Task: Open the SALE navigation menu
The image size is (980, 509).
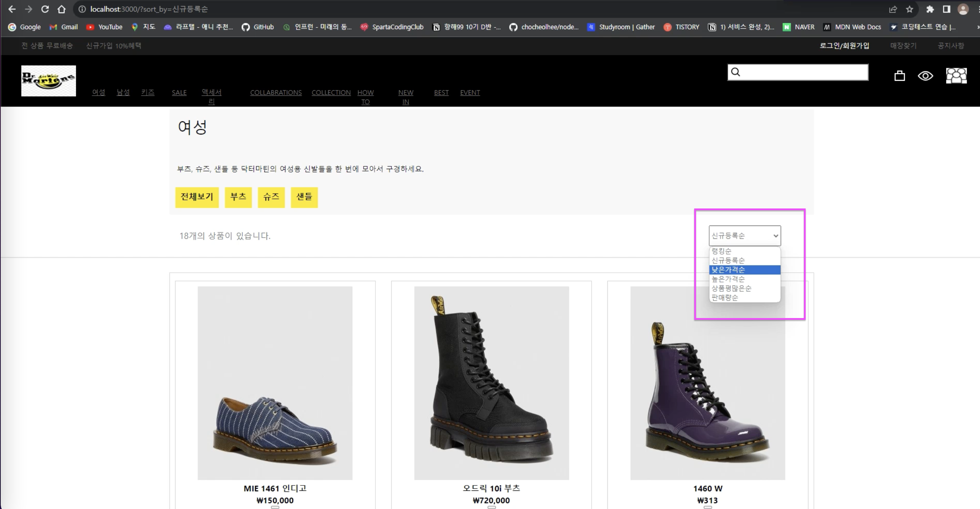Action: (x=179, y=92)
